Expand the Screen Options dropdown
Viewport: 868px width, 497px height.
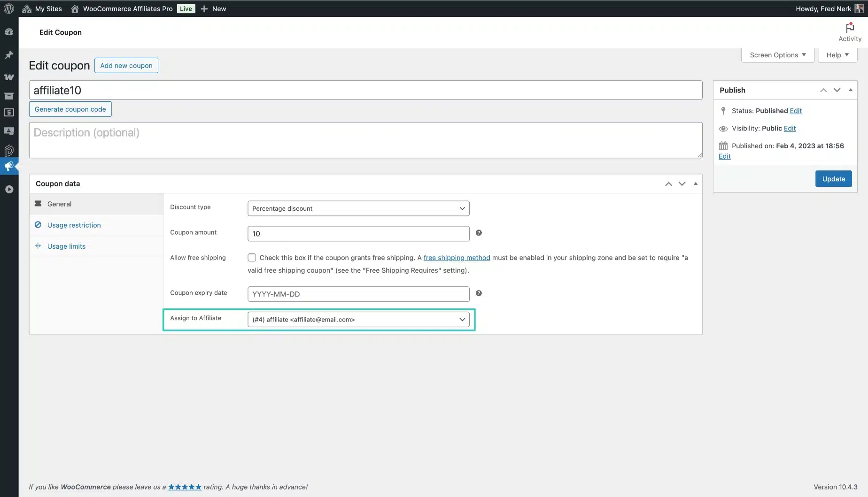[x=777, y=55]
